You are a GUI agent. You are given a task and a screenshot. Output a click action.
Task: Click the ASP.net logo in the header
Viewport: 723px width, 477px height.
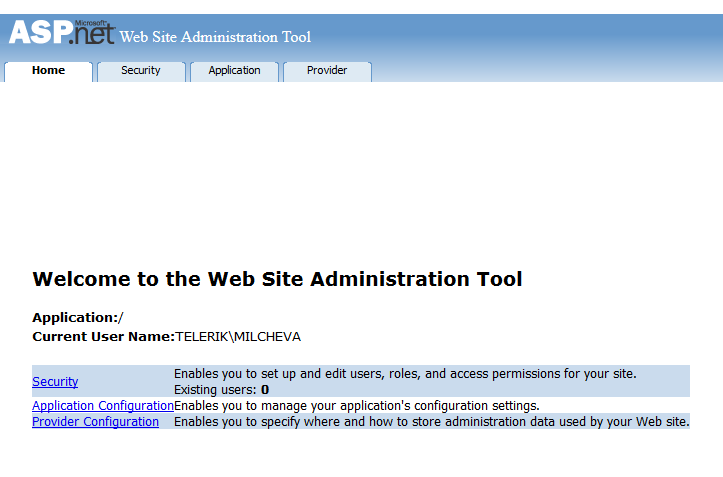click(61, 33)
